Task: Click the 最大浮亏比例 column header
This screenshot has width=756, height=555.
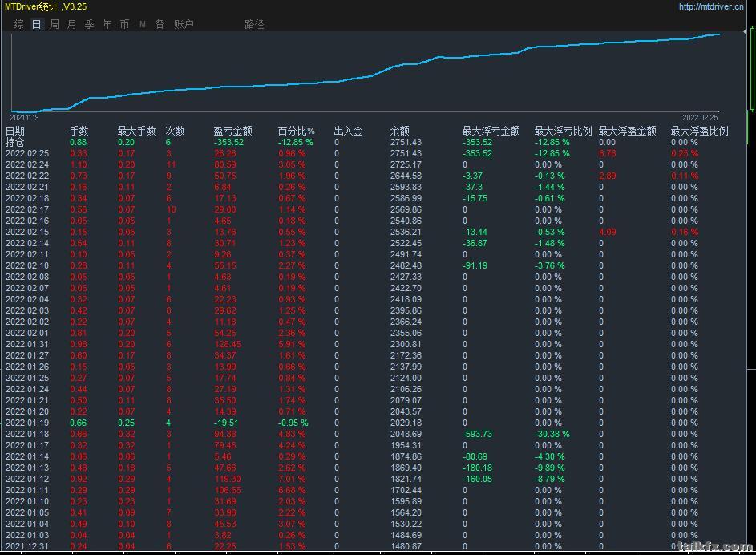Action: point(563,131)
